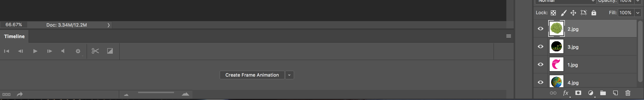Delete layer using the trash icon
644x100 pixels.
[628, 93]
